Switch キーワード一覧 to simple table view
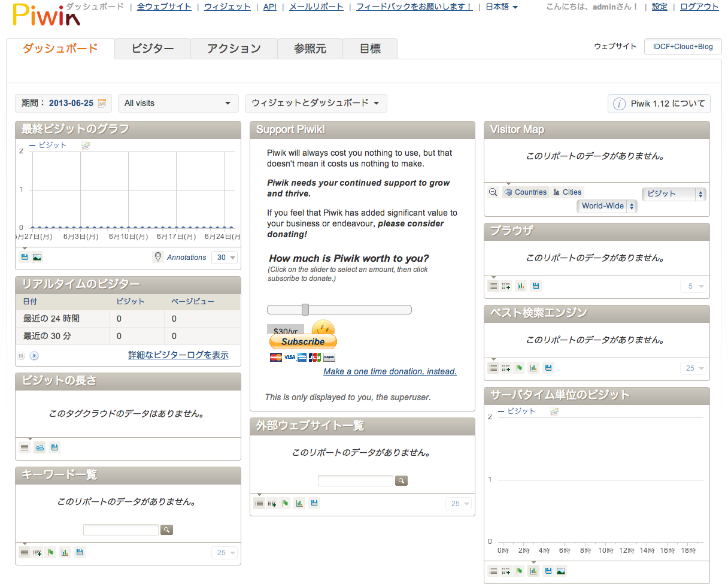The width and height of the screenshot is (728, 587). [x=25, y=552]
